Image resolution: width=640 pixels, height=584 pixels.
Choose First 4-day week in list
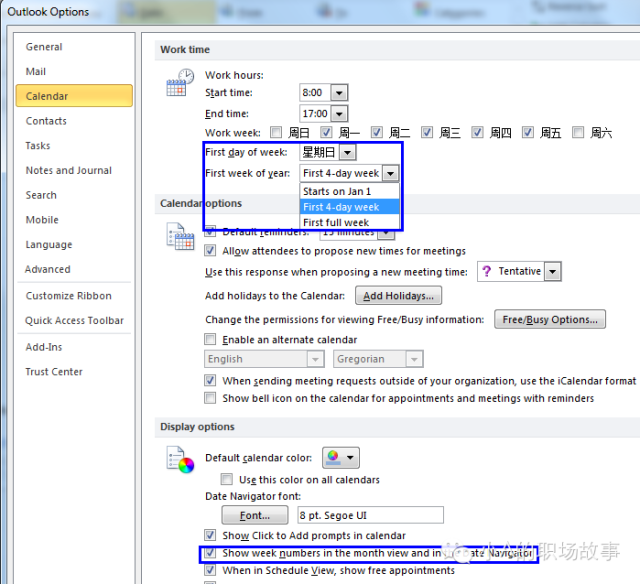point(350,207)
